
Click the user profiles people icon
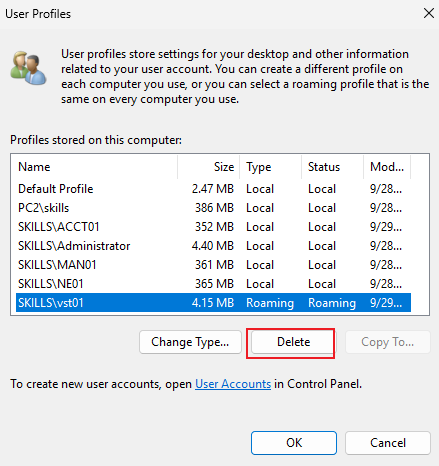click(x=28, y=68)
